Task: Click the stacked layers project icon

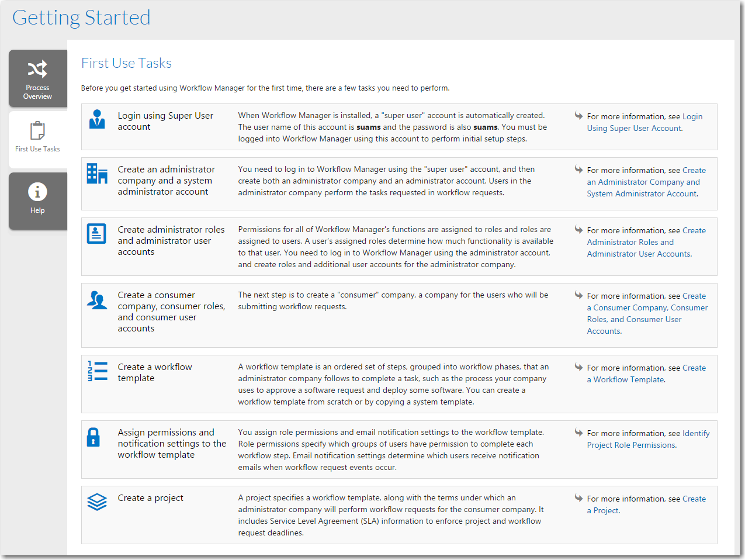Action: pos(97,502)
